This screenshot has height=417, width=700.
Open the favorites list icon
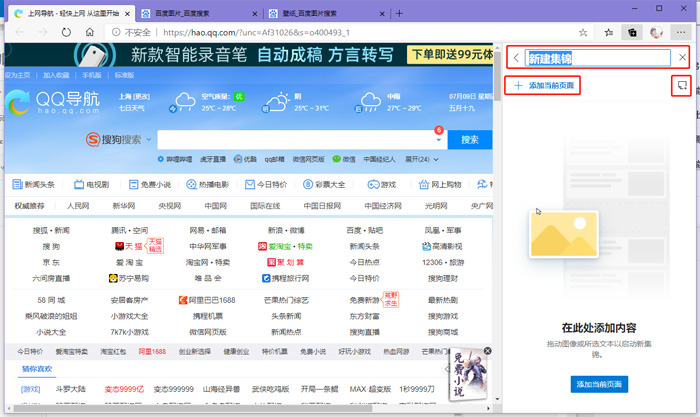(608, 32)
